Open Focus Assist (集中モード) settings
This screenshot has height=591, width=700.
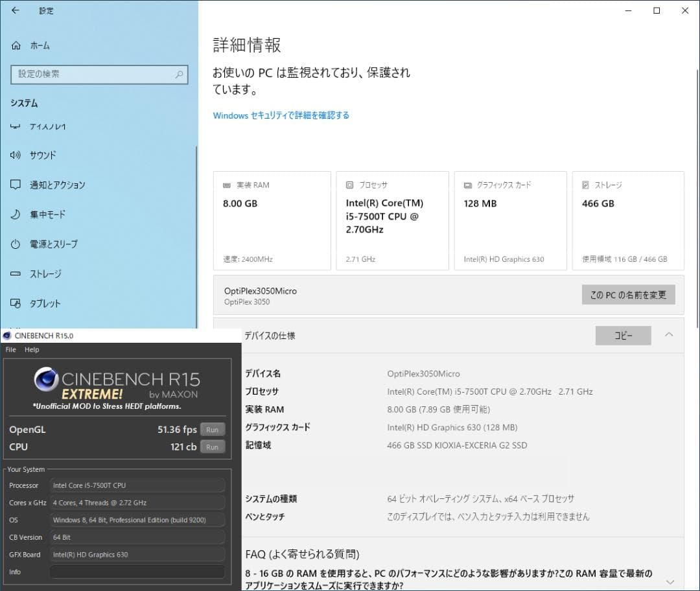pyautogui.click(x=47, y=214)
